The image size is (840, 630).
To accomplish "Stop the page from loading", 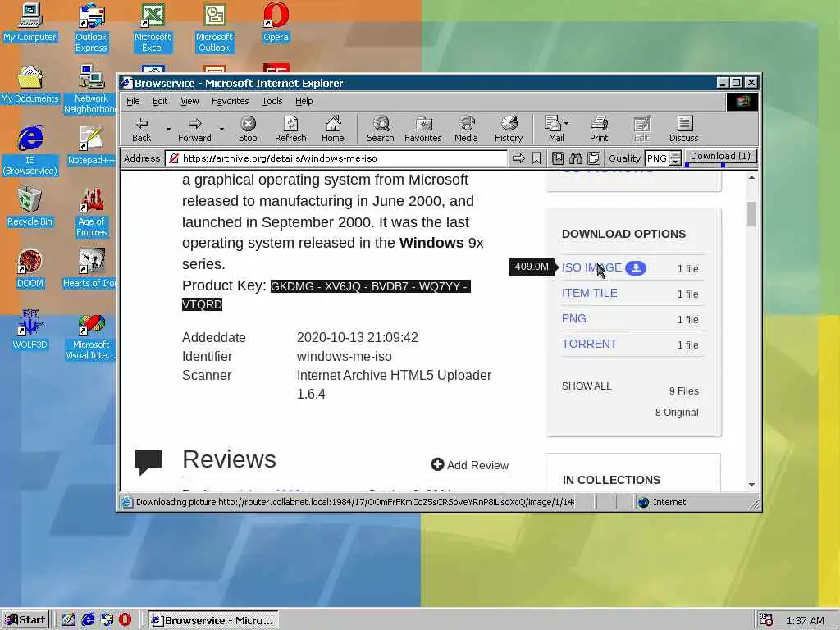I will (248, 129).
